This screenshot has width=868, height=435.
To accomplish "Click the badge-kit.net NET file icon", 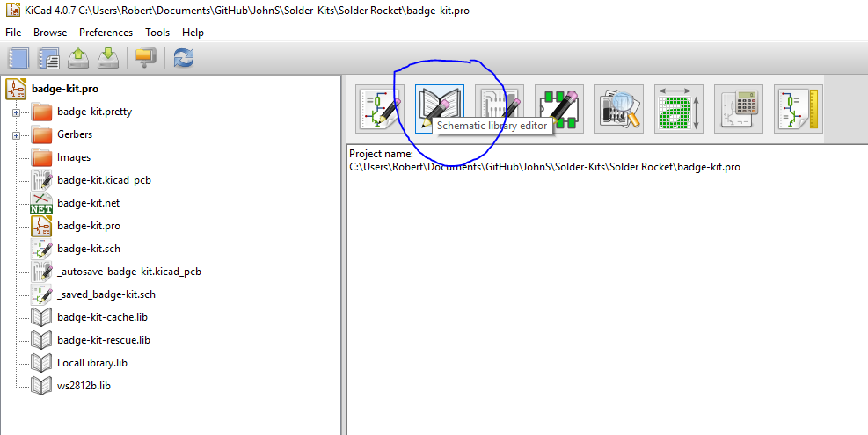I will (41, 203).
